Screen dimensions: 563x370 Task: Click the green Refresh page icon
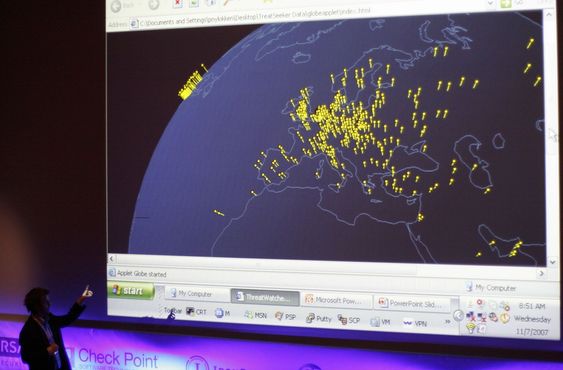point(194,3)
